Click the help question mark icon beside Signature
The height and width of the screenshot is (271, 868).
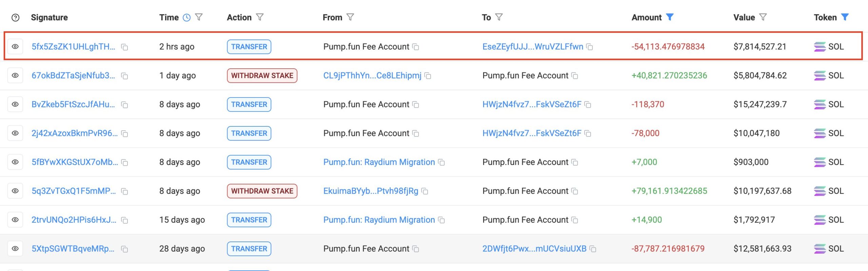[x=15, y=18]
